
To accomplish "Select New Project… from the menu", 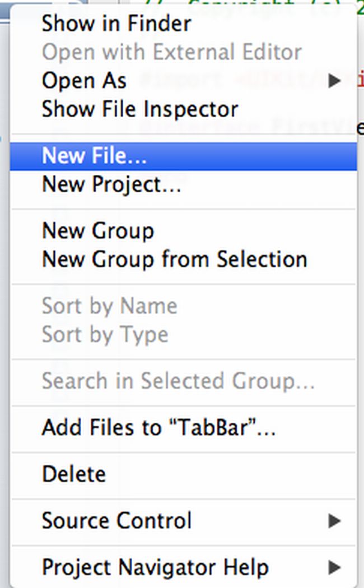I will pos(111,184).
